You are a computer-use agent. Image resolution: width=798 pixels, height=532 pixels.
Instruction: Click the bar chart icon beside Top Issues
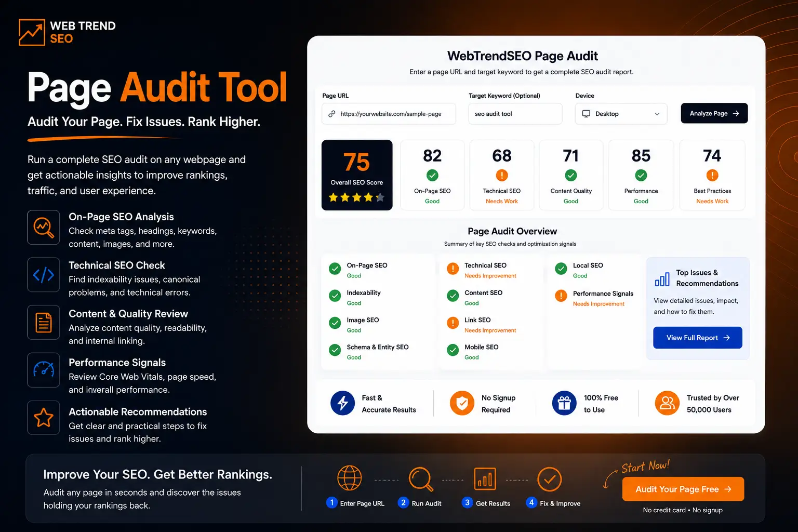(x=662, y=279)
